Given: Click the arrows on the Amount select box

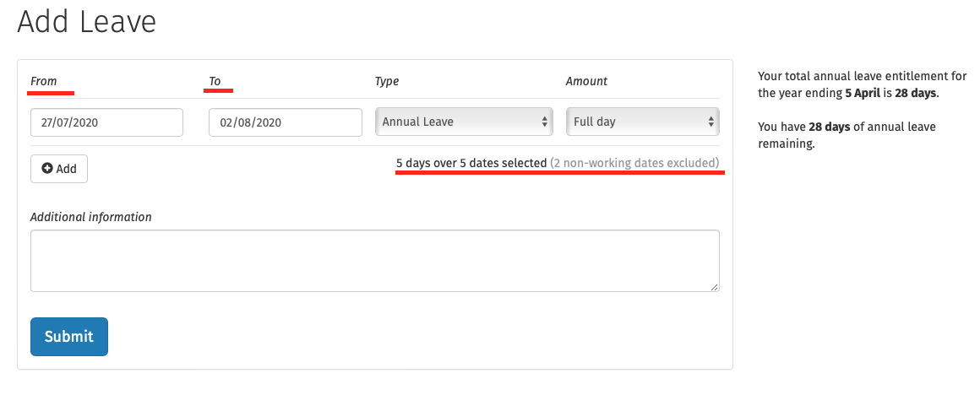Looking at the screenshot, I should tap(710, 122).
